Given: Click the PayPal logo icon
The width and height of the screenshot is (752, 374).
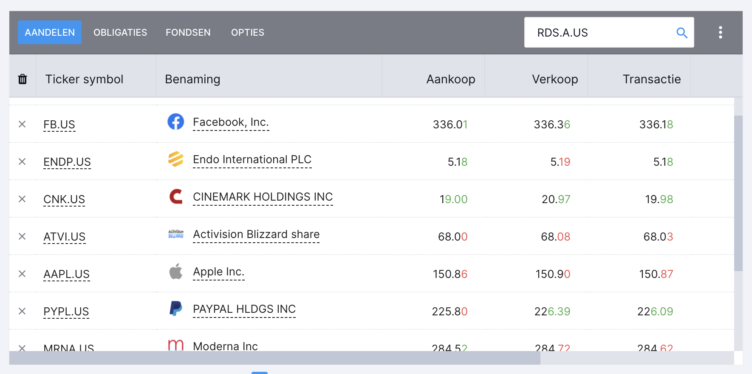Looking at the screenshot, I should click(x=176, y=309).
